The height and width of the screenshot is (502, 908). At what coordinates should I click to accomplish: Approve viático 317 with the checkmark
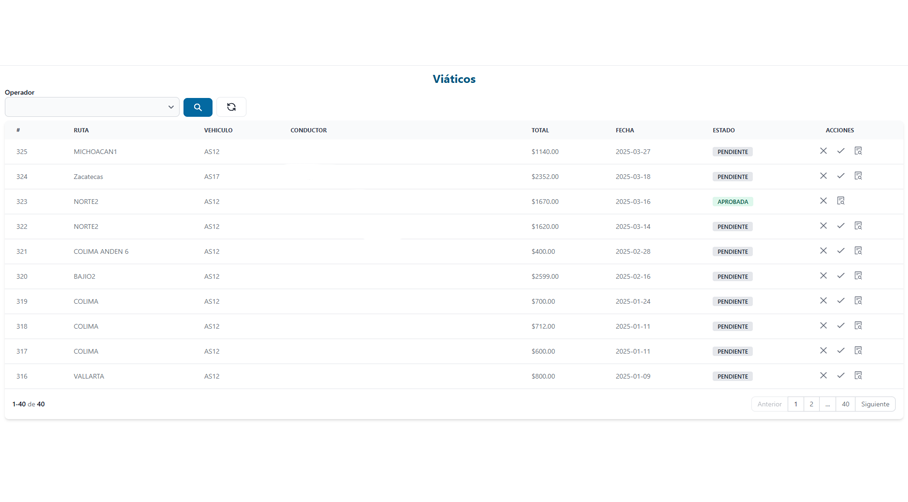click(841, 351)
